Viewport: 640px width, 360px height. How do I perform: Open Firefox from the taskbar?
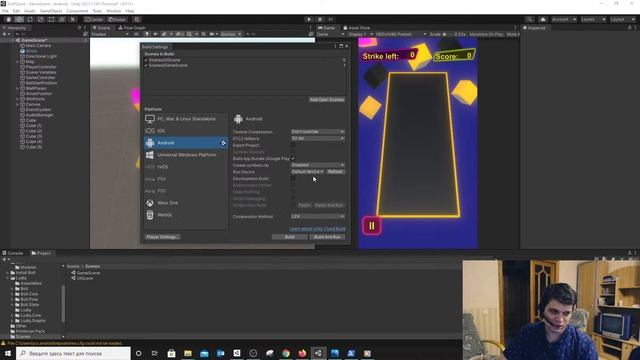[302, 353]
